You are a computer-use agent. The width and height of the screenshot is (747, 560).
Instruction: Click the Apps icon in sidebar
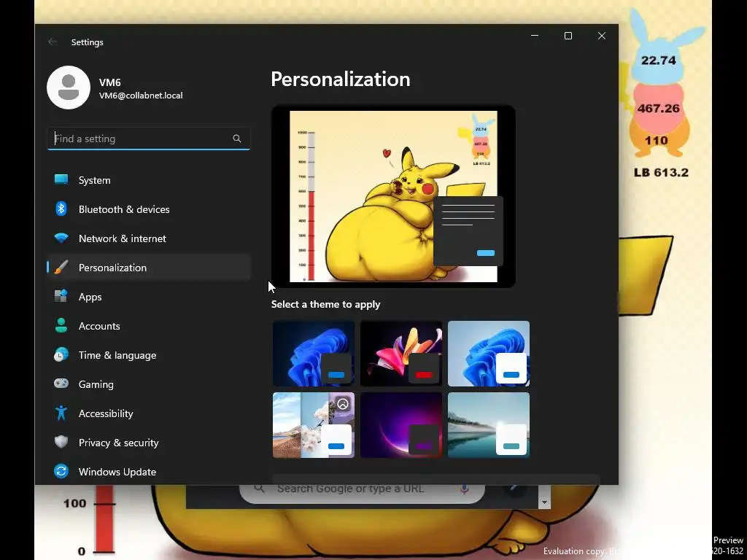pyautogui.click(x=61, y=296)
